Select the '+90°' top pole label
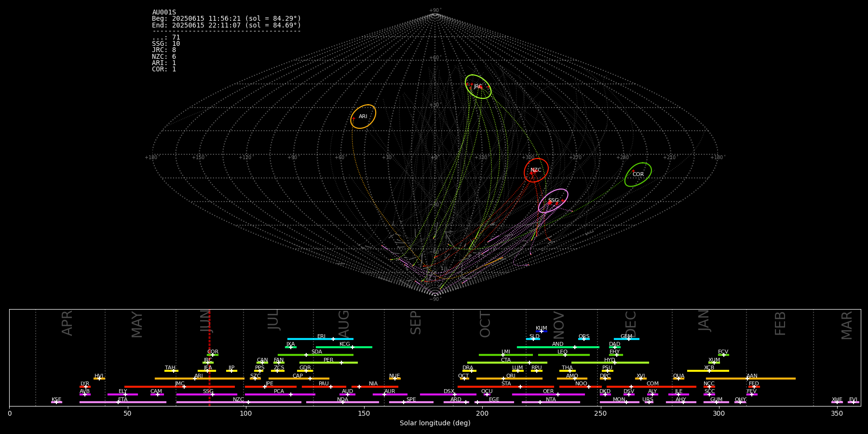Image resolution: width=868 pixels, height=434 pixels. tap(435, 11)
